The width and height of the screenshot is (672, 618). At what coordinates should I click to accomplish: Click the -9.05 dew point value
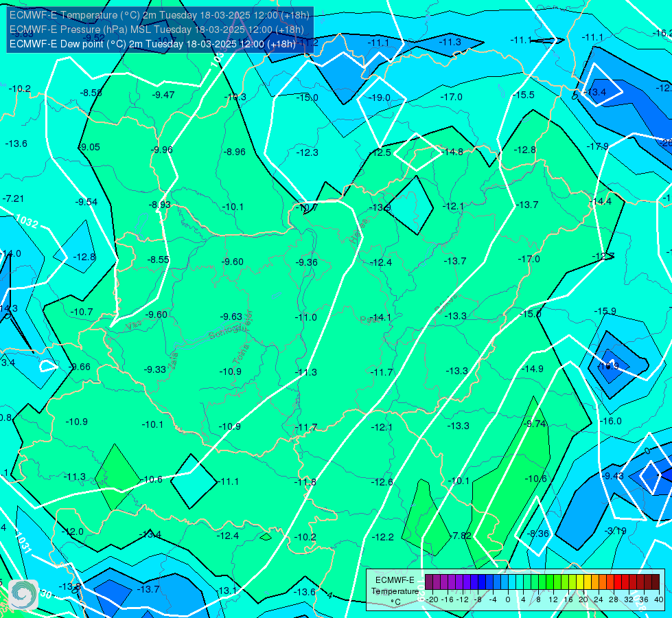(89, 147)
